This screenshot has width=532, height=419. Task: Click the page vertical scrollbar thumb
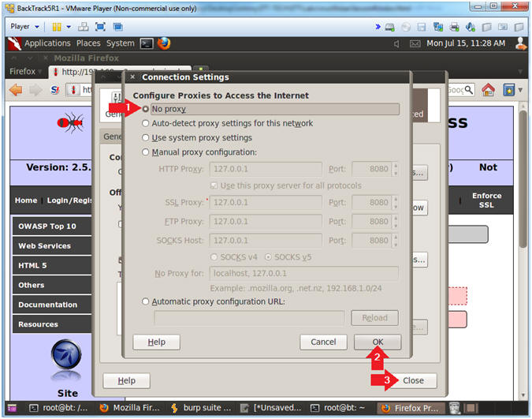pyautogui.click(x=523, y=178)
